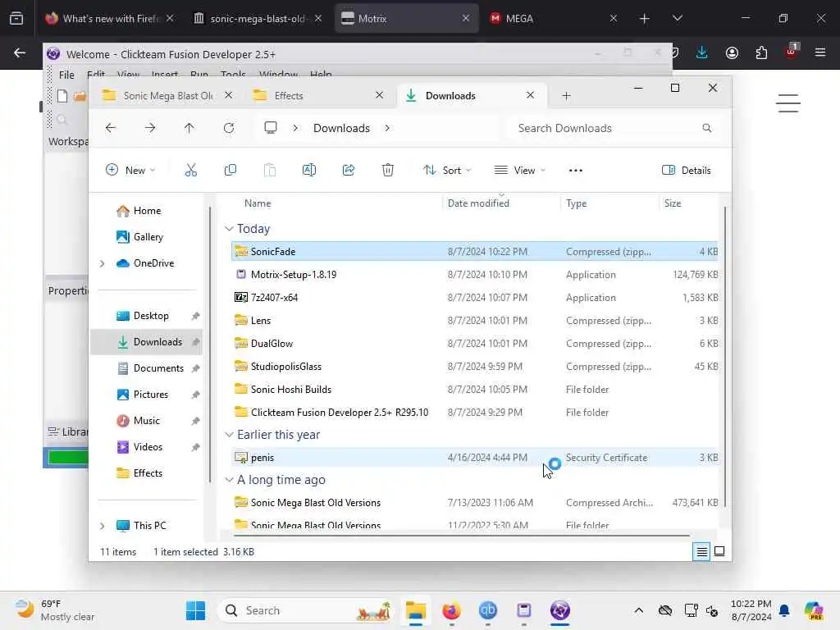840x630 pixels.
Task: Sort by Name column header
Action: click(x=258, y=203)
